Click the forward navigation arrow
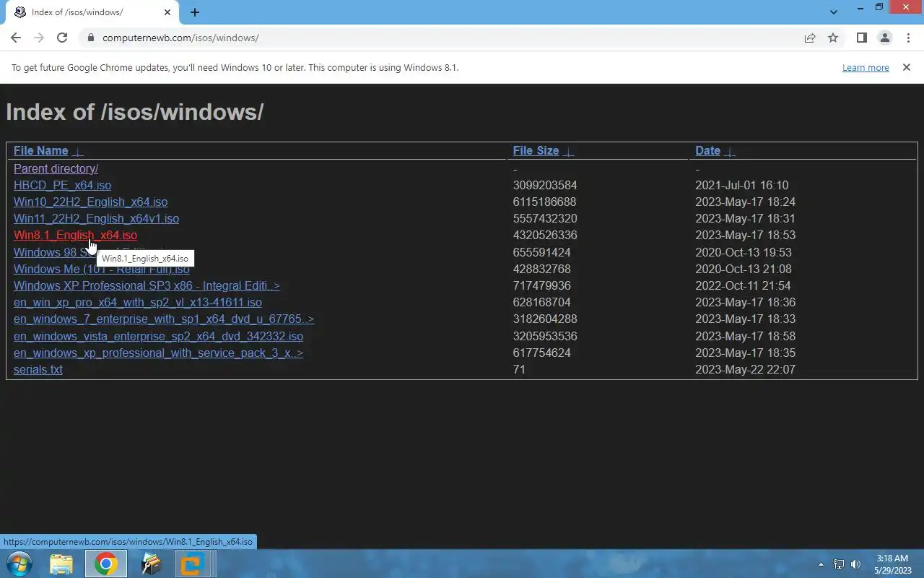 point(39,38)
